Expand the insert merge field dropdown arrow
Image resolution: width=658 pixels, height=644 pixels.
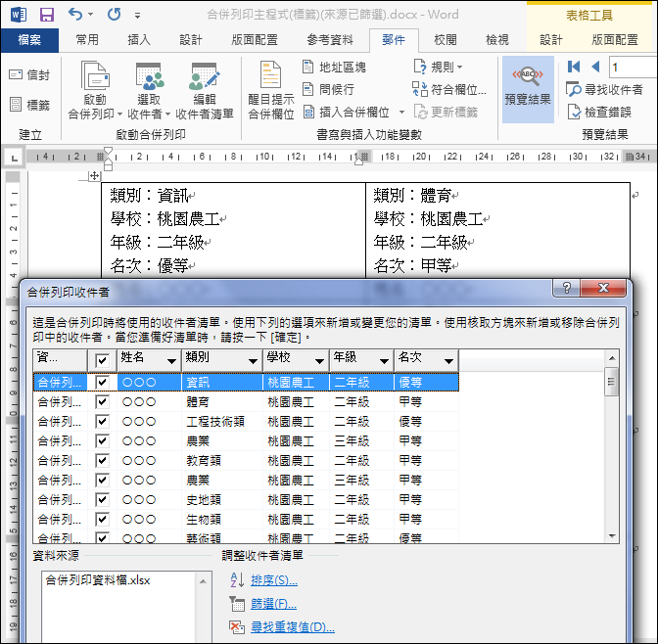pos(401,112)
